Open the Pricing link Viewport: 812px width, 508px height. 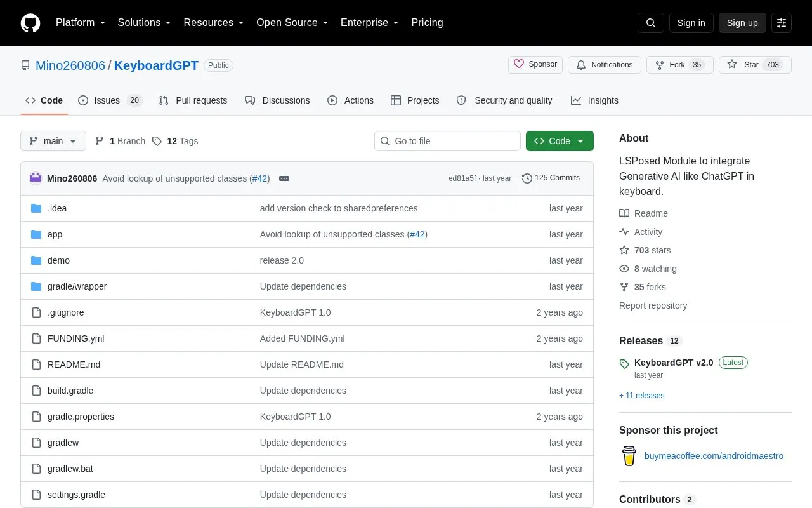pos(427,23)
